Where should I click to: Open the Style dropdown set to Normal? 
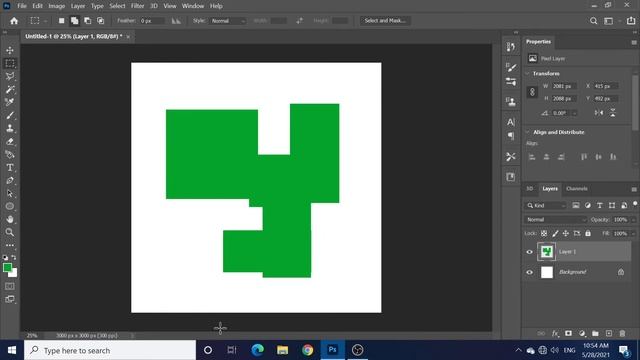pyautogui.click(x=228, y=21)
